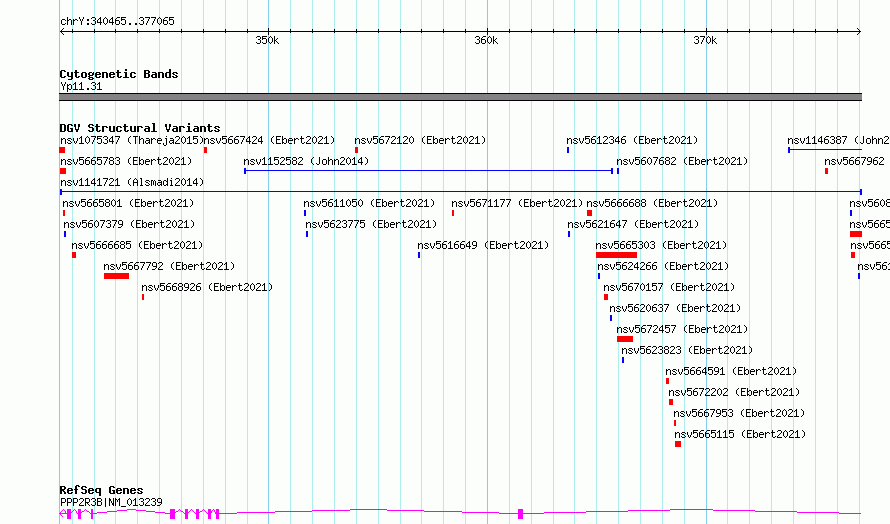Select the DGV Structural Variants track title
This screenshot has height=524, width=890.
click(140, 128)
